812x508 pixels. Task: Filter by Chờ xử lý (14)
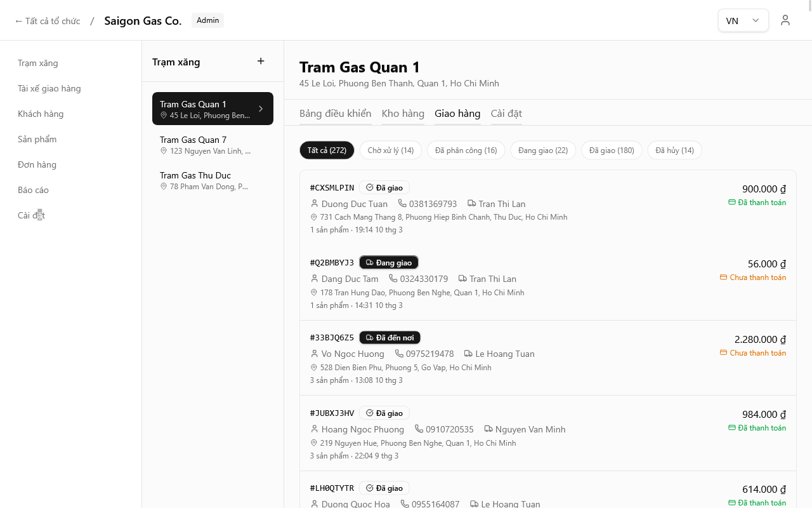pyautogui.click(x=391, y=150)
